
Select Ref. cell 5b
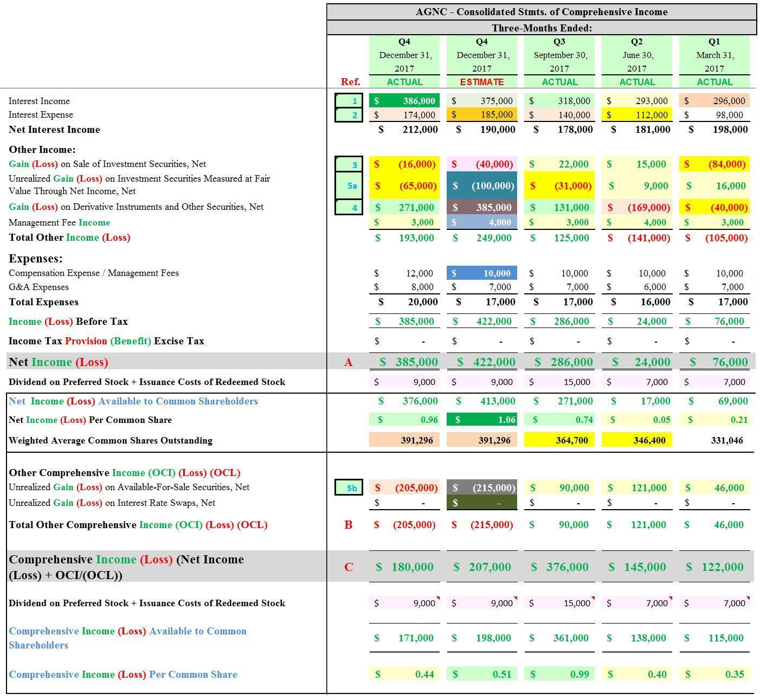[349, 487]
